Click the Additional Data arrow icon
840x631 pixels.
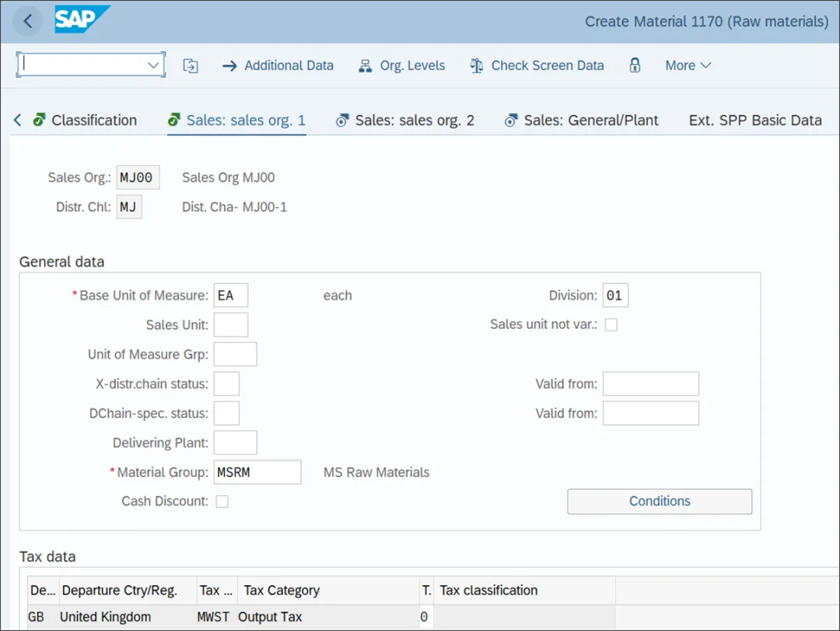[229, 66]
